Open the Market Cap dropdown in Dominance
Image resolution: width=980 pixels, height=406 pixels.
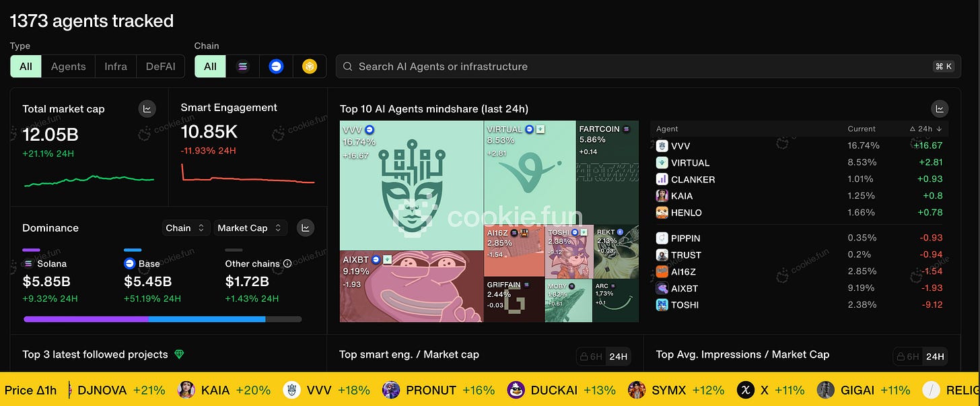250,228
